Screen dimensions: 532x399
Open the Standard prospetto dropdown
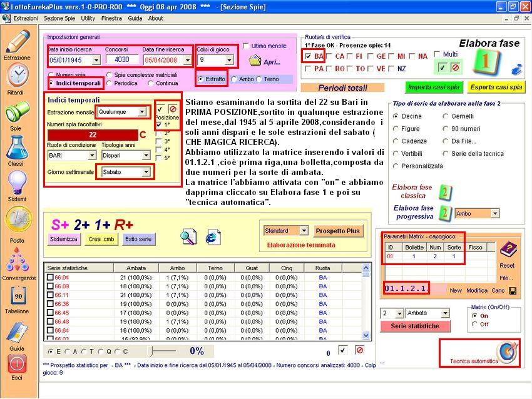point(304,231)
